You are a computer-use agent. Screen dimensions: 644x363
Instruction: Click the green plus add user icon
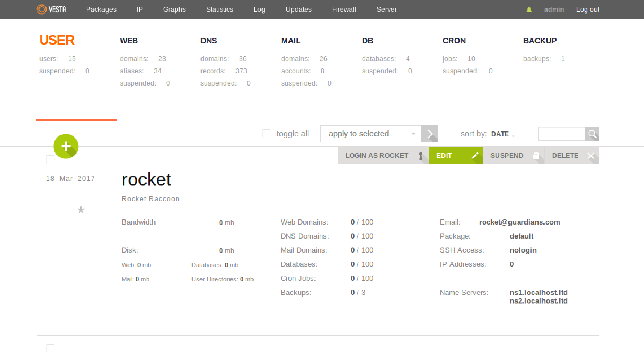66,146
